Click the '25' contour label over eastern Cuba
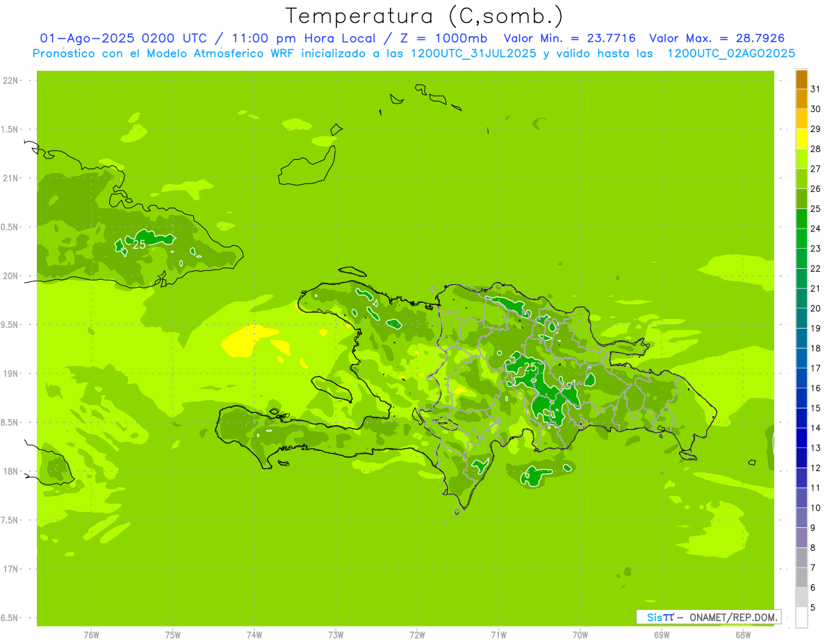The height and width of the screenshot is (644, 834). coord(139,245)
